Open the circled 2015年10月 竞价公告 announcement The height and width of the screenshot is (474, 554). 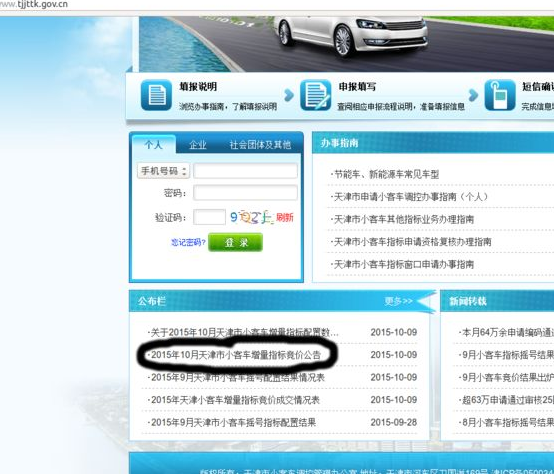[235, 355]
